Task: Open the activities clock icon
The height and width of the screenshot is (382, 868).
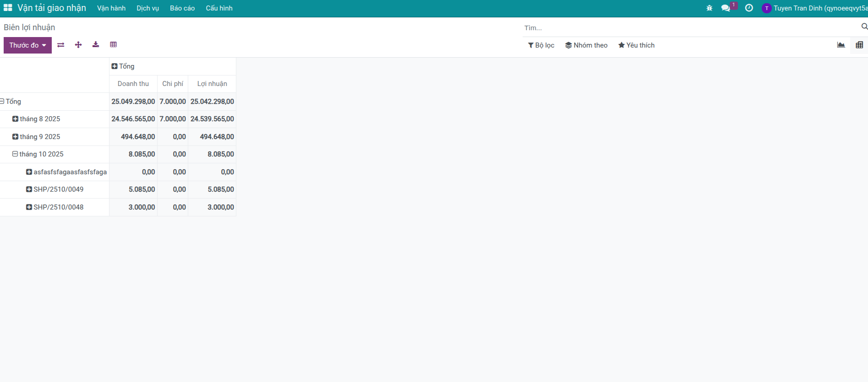Action: pos(749,8)
